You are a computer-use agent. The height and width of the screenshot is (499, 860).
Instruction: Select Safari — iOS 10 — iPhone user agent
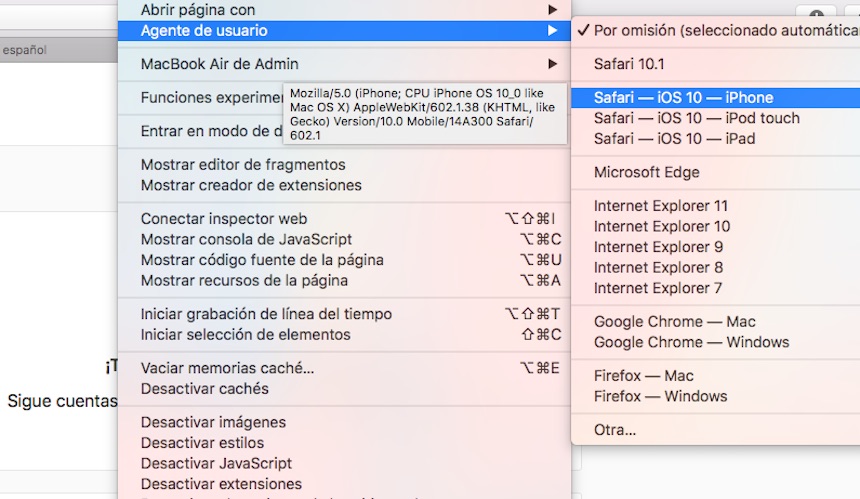point(683,98)
